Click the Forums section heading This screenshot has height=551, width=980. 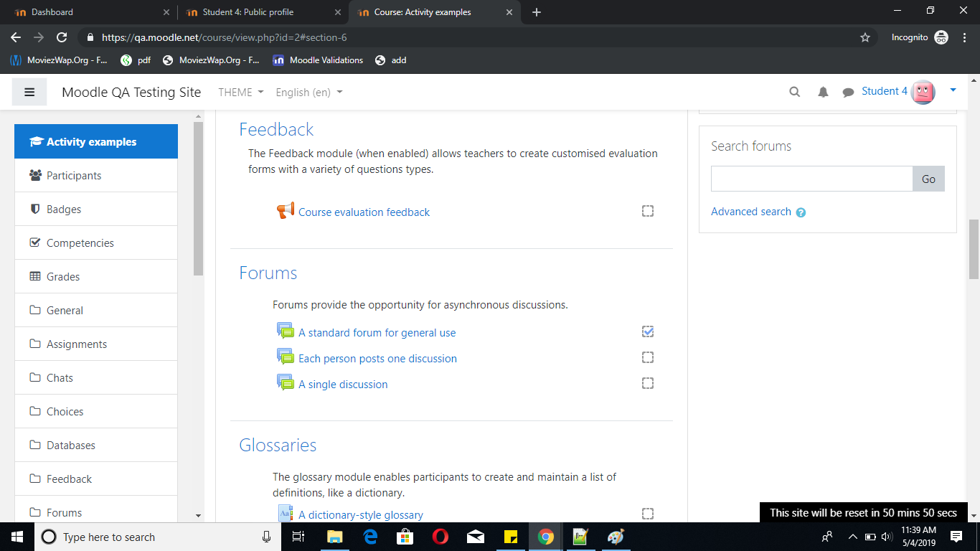268,273
